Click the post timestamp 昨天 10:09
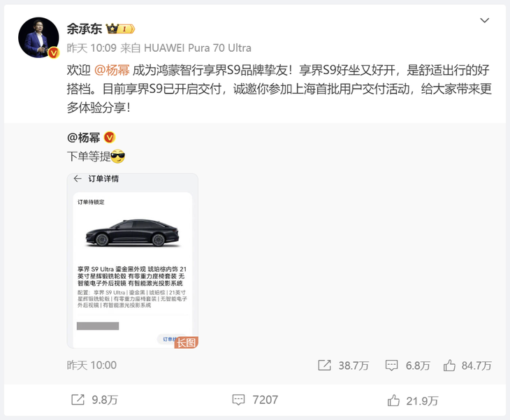 (92, 48)
